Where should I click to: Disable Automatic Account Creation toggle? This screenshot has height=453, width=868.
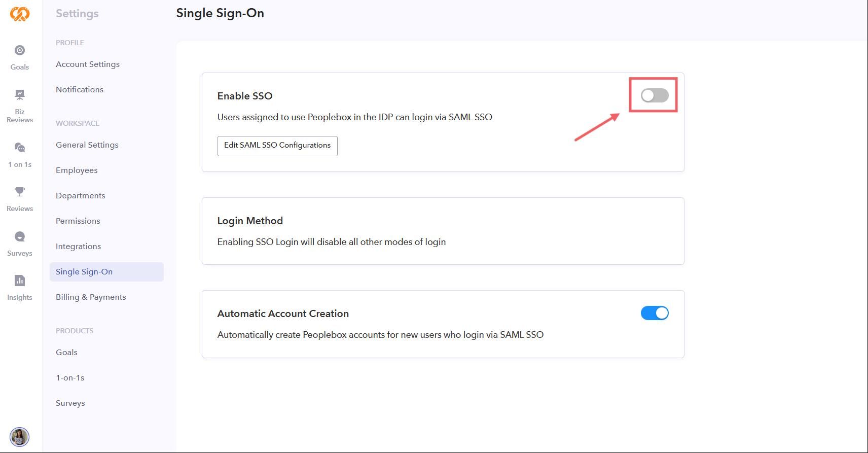coord(654,313)
